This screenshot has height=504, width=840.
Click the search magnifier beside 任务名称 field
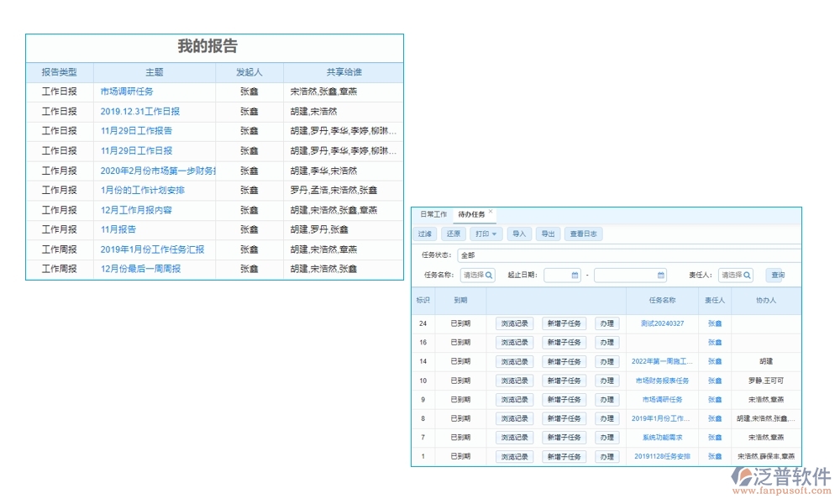coord(491,276)
